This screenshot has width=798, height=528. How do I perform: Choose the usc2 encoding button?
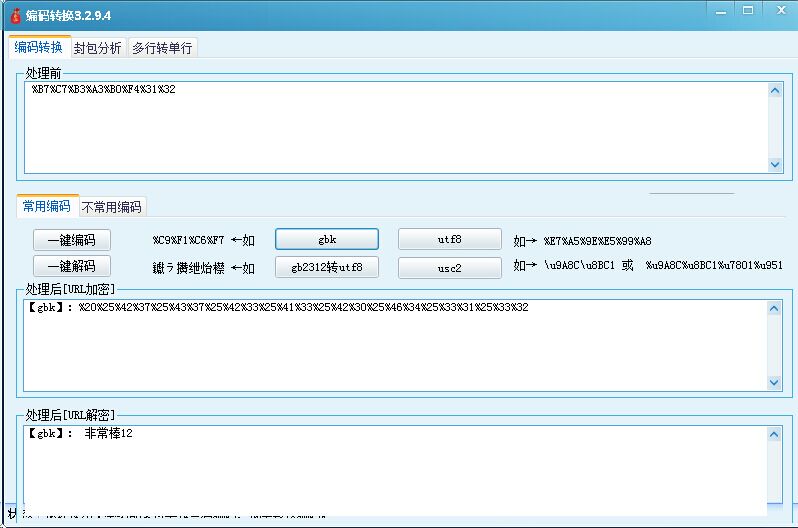coord(449,267)
